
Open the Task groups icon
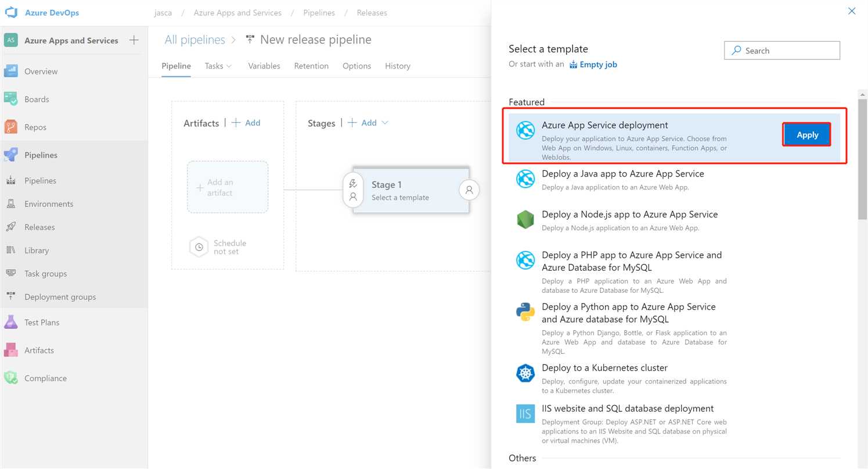(x=11, y=274)
